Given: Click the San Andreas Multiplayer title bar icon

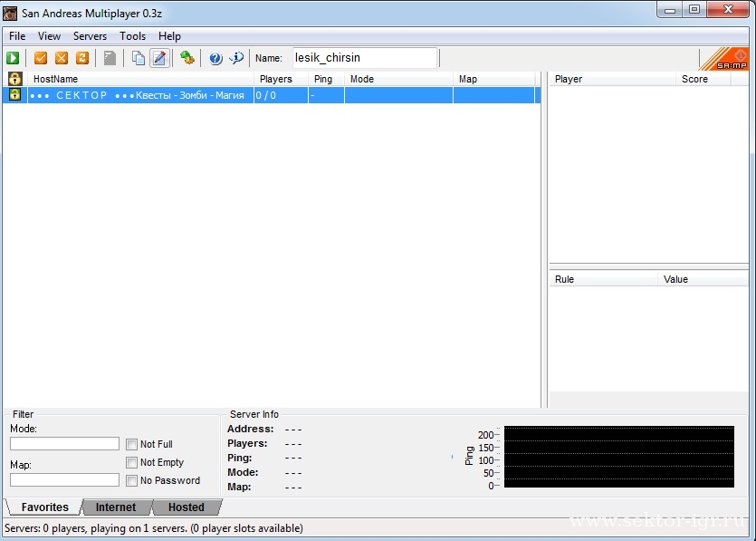Looking at the screenshot, I should click(10, 13).
